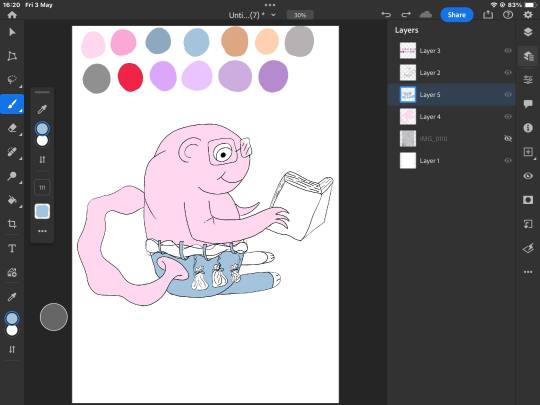Select Layer 1 in Layers panel
Screen dimensions: 540x405
[451, 160]
